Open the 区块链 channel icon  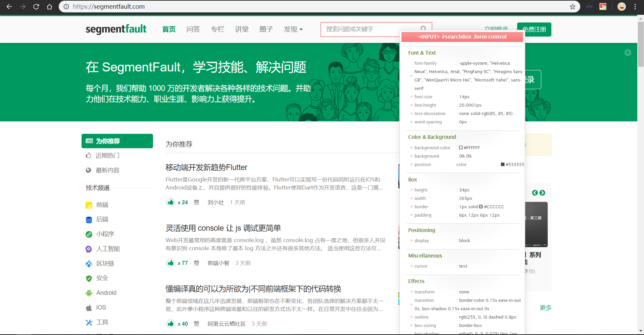(x=89, y=264)
